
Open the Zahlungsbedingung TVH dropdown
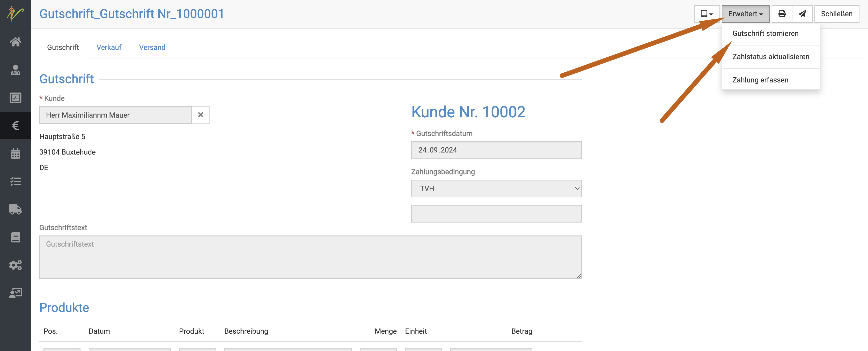coord(496,188)
